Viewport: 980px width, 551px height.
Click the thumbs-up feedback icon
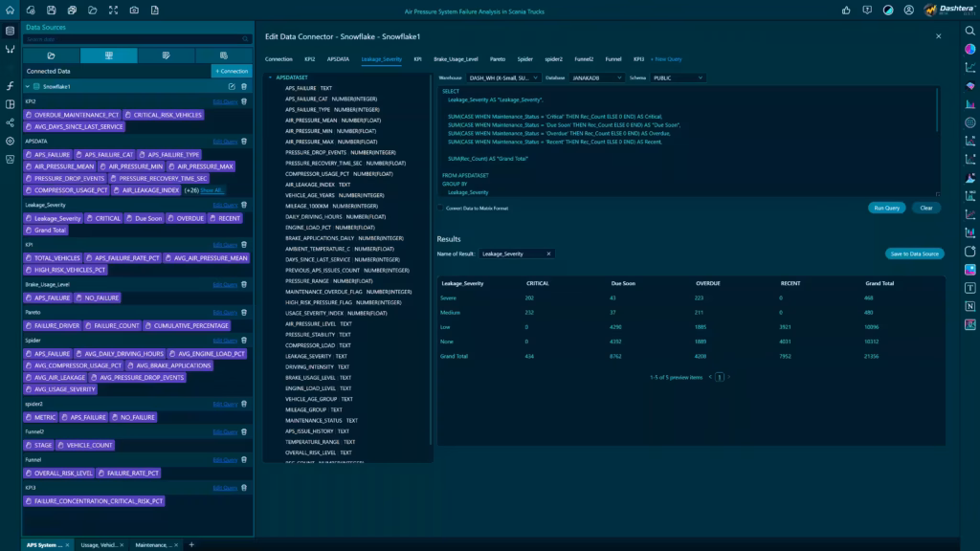(x=846, y=10)
